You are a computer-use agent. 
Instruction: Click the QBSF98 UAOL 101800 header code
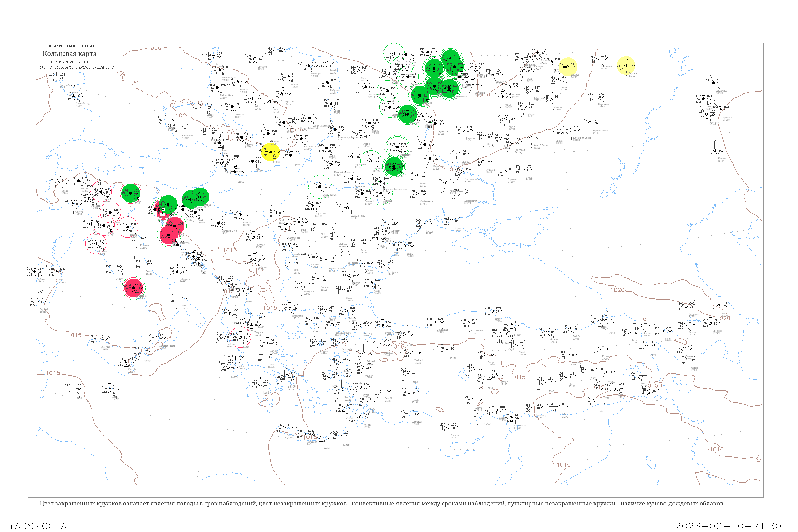point(72,46)
